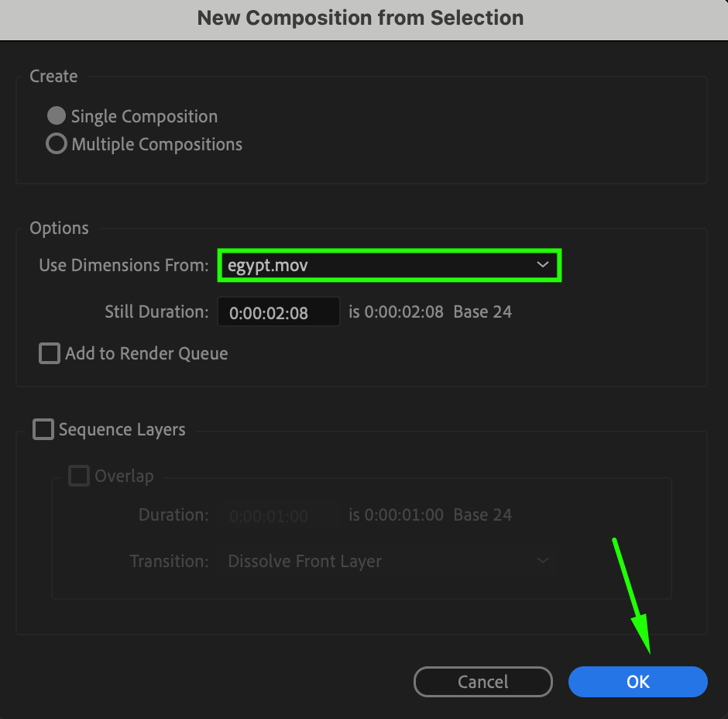Choose the Multiple Compositions option

[x=57, y=144]
